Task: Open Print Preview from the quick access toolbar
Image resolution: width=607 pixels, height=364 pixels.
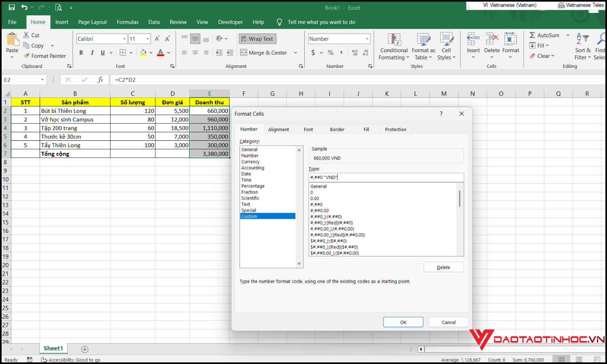Action: click(59, 7)
